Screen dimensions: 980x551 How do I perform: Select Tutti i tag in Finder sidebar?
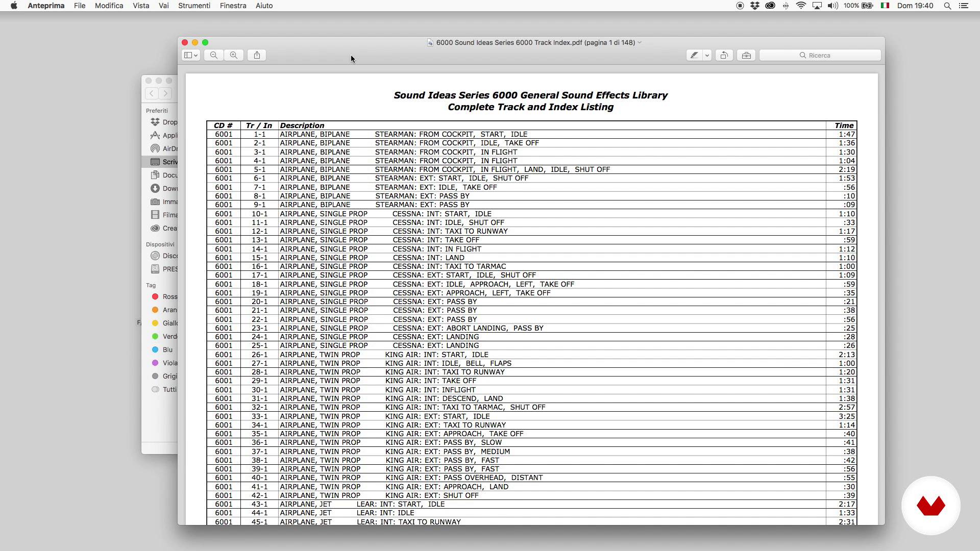160,390
